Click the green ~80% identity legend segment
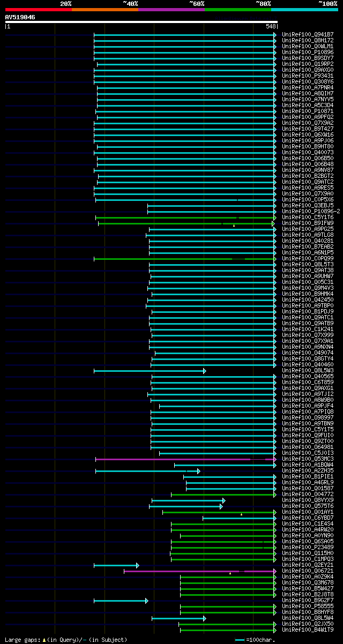 (x=238, y=10)
